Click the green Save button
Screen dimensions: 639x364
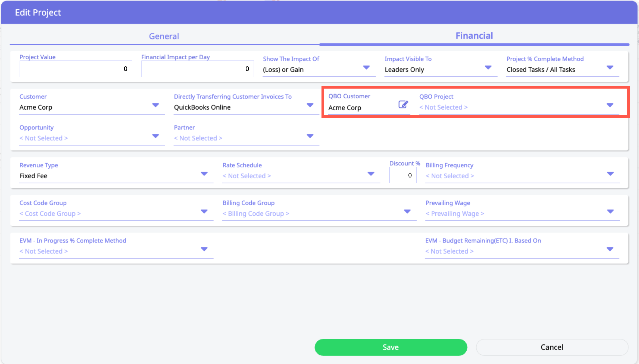[390, 347]
